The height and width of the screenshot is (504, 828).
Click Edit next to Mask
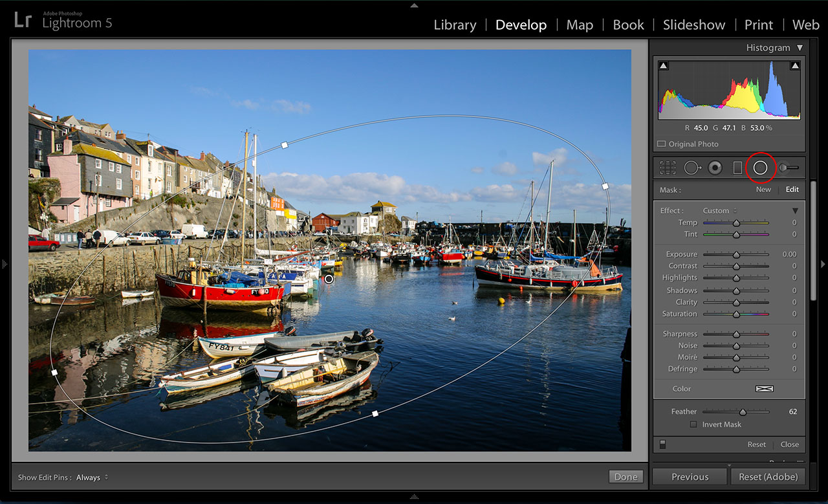[x=792, y=190]
